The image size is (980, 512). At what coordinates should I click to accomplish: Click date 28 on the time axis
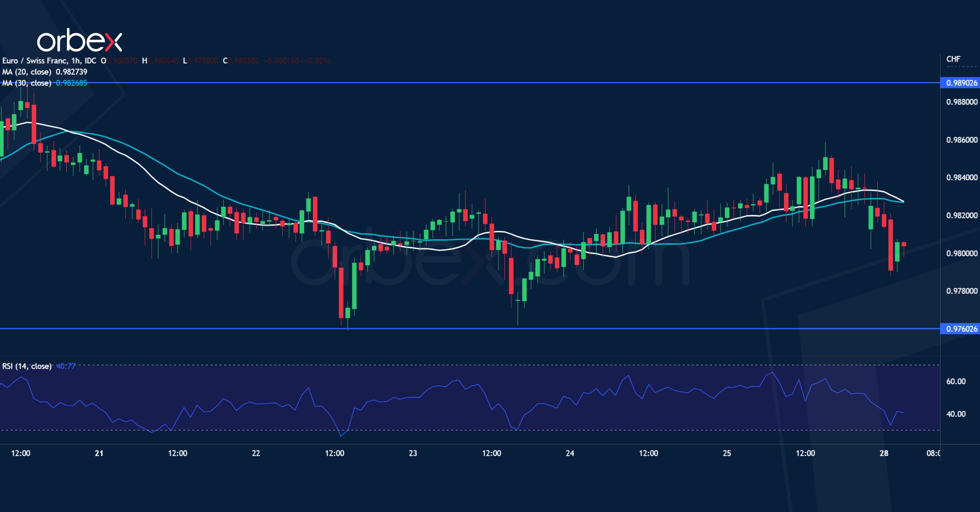tap(884, 453)
